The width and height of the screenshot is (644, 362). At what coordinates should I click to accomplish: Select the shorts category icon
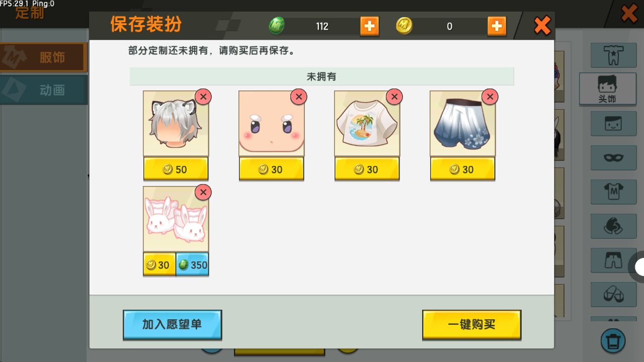(613, 260)
